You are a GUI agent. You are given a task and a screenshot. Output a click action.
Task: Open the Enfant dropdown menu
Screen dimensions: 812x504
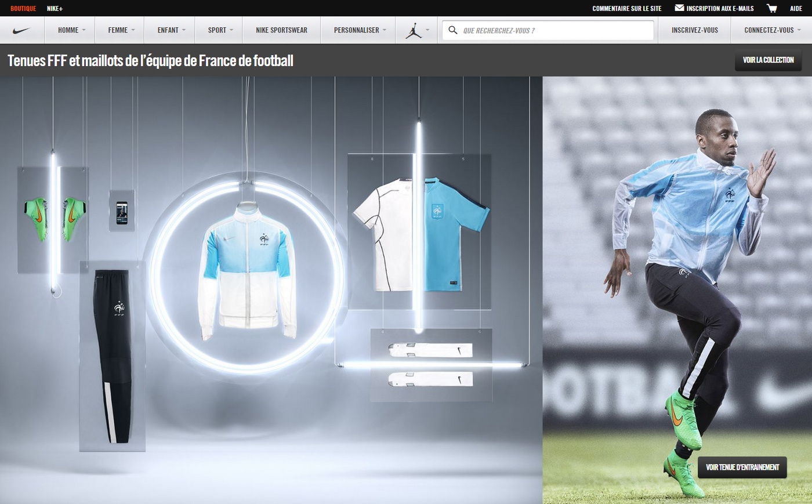(x=171, y=30)
